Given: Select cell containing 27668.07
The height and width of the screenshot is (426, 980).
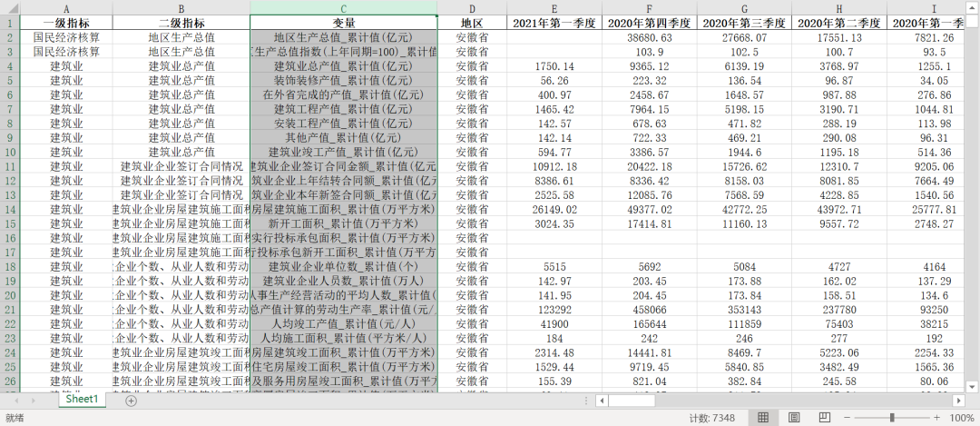Looking at the screenshot, I should click(744, 37).
